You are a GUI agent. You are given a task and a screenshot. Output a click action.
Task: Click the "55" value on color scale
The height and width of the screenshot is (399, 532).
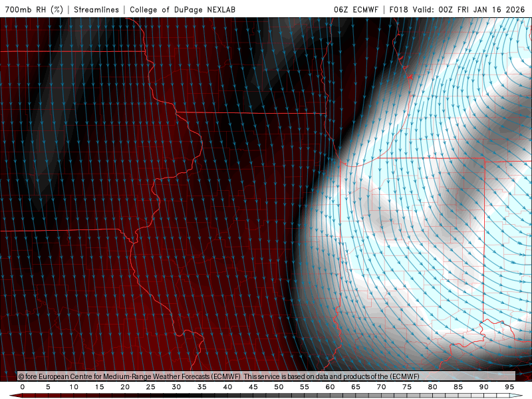(305, 387)
